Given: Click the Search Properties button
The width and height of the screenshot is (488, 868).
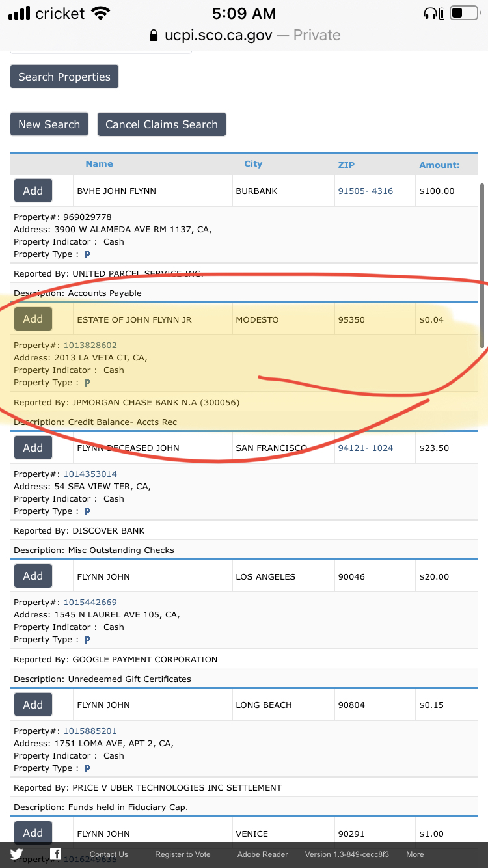Looking at the screenshot, I should point(64,77).
